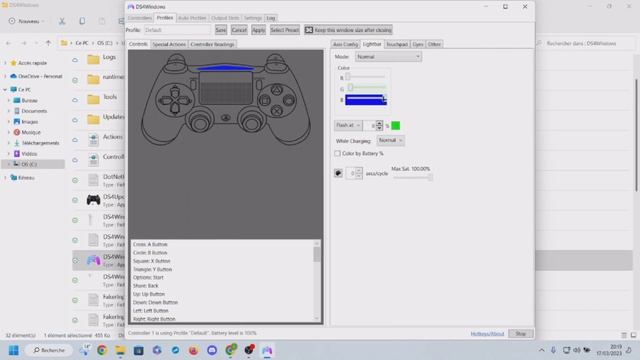Click the blue lightbar on the controller image
The width and height of the screenshot is (640, 360).
pyautogui.click(x=226, y=68)
